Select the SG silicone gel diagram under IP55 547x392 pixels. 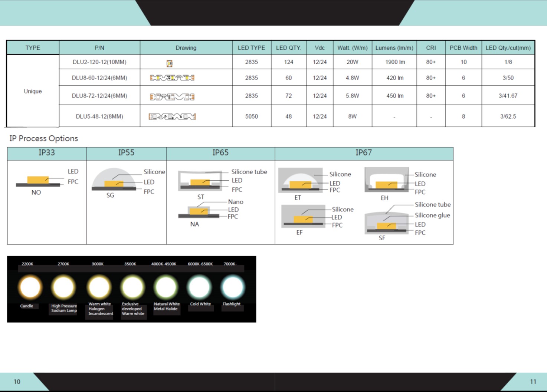point(113,182)
